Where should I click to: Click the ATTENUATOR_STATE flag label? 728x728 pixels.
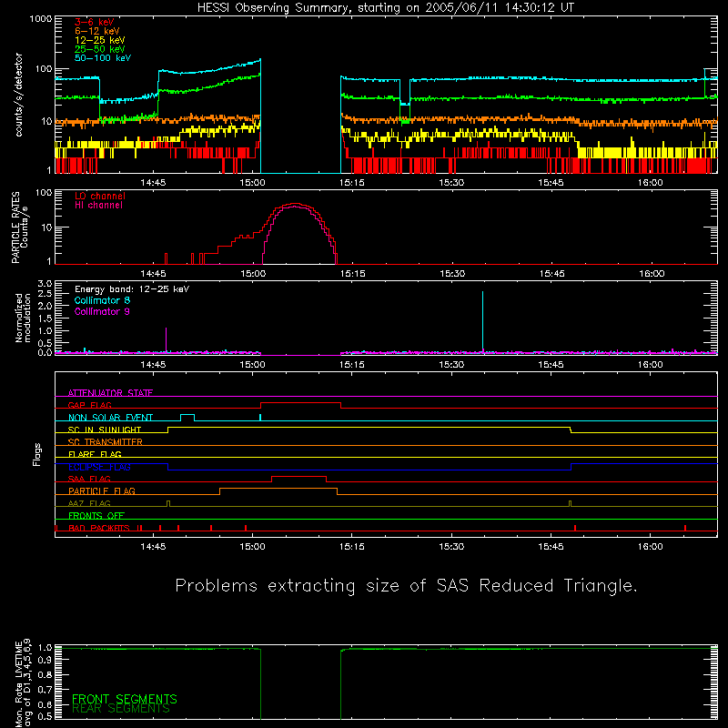[110, 393]
